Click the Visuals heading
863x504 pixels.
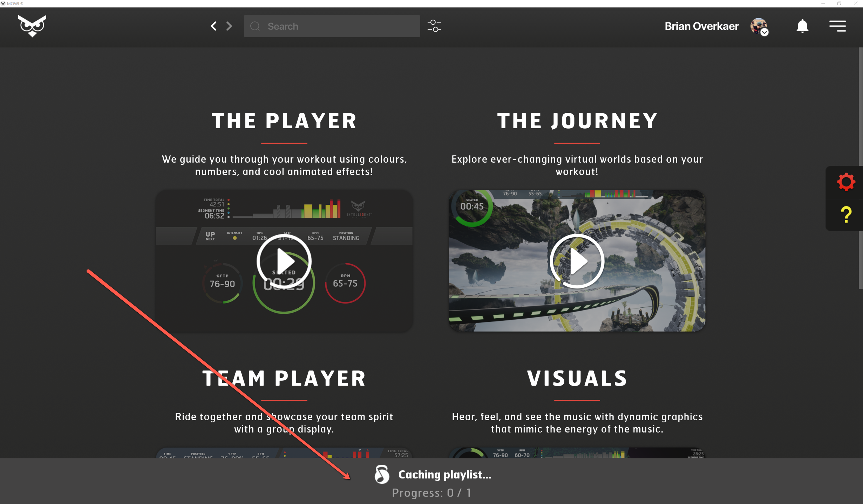pos(577,379)
